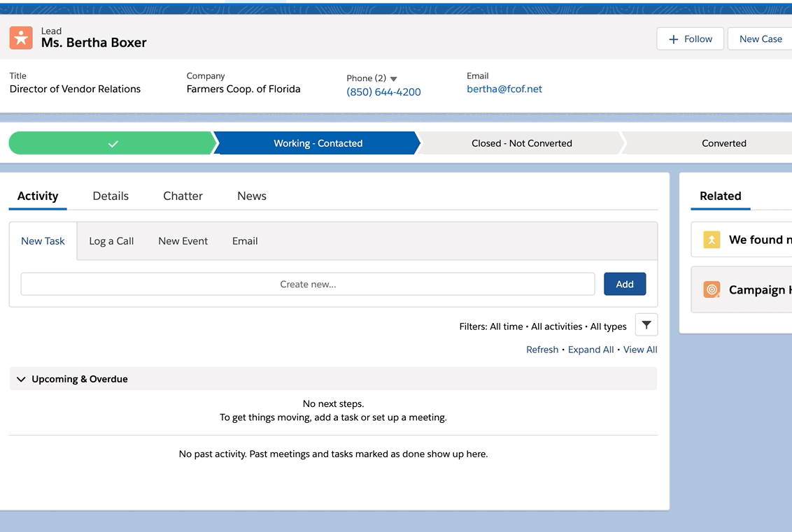Click the Filters: All time summary text

point(542,326)
